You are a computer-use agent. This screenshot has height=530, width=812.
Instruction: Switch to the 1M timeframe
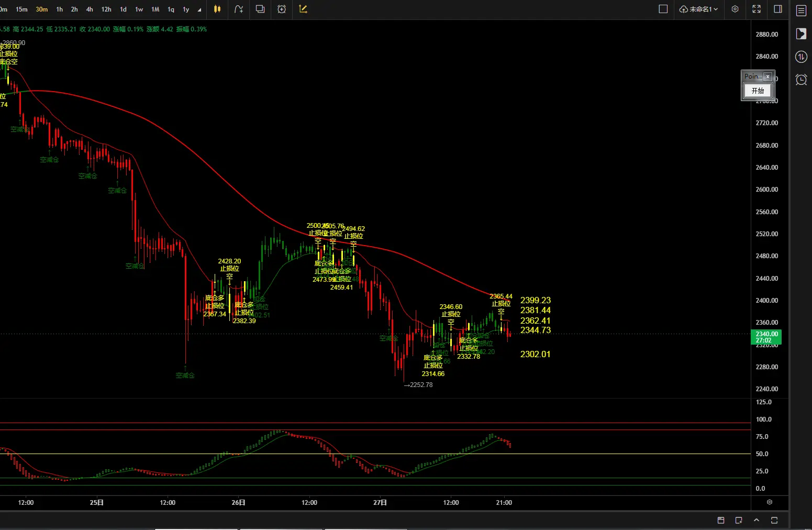(x=155, y=9)
